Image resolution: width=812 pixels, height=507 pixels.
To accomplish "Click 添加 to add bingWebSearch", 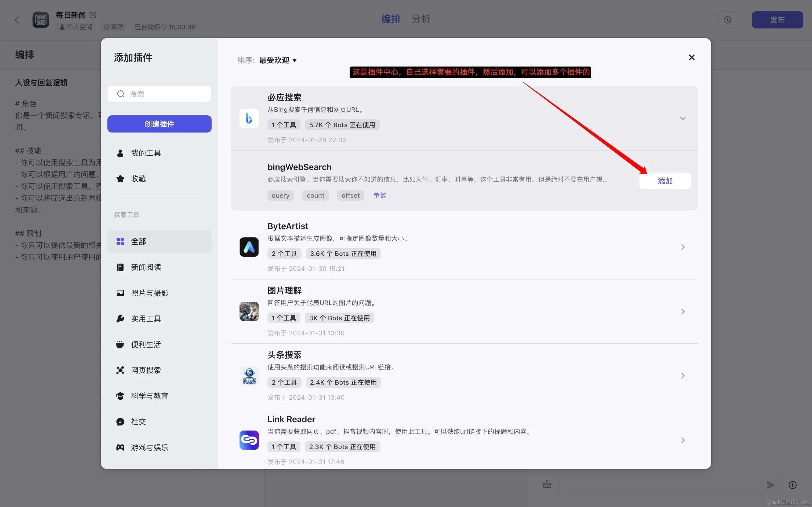I will (665, 181).
